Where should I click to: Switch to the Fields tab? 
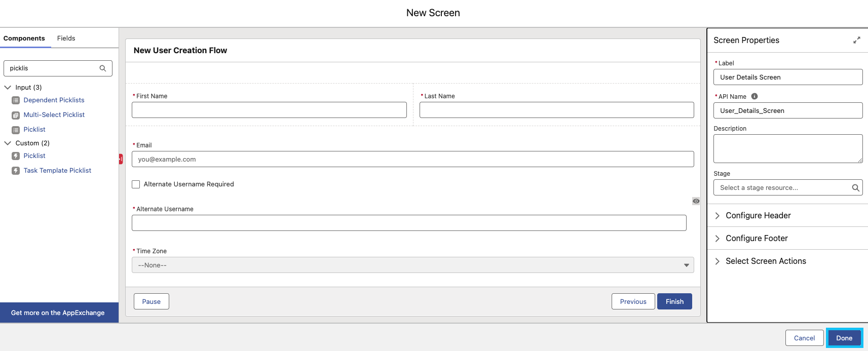tap(66, 38)
